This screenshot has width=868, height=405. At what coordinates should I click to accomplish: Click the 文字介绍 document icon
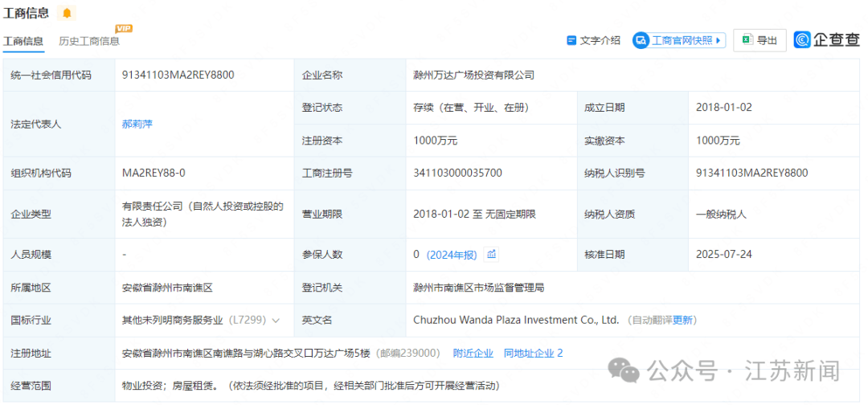[x=572, y=40]
